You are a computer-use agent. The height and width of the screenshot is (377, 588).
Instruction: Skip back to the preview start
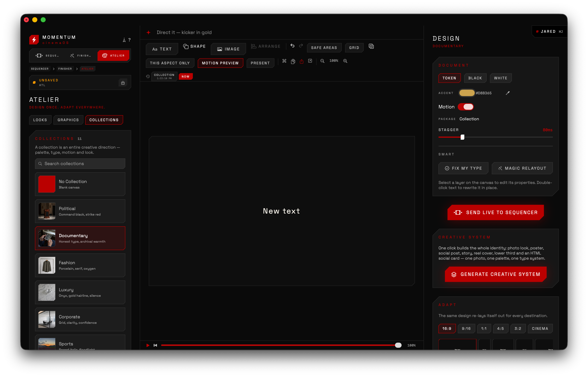point(155,345)
